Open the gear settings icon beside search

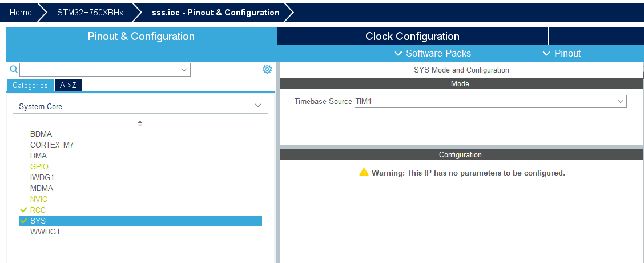pyautogui.click(x=267, y=69)
